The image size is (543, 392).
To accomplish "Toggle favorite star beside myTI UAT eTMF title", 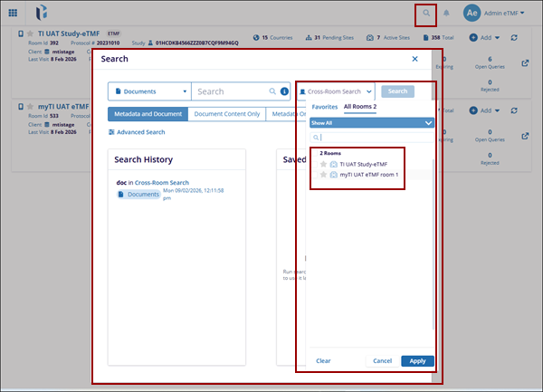I will click(30, 107).
